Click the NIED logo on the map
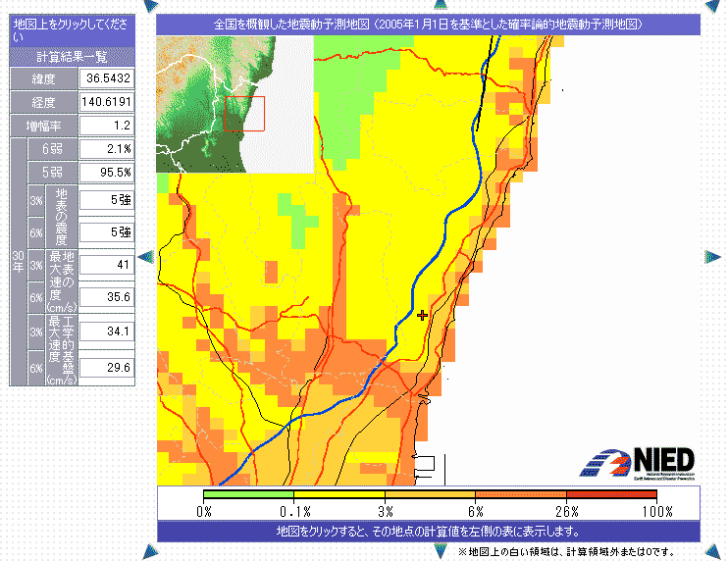Screen dimensions: 728x561 tap(642, 463)
